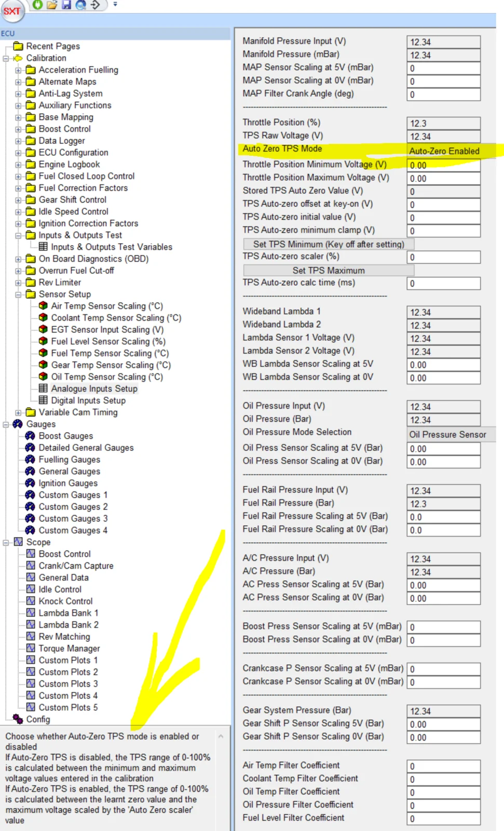Open Oil Pressure Mode Selection dropdown
The width and height of the screenshot is (504, 831).
pos(451,434)
